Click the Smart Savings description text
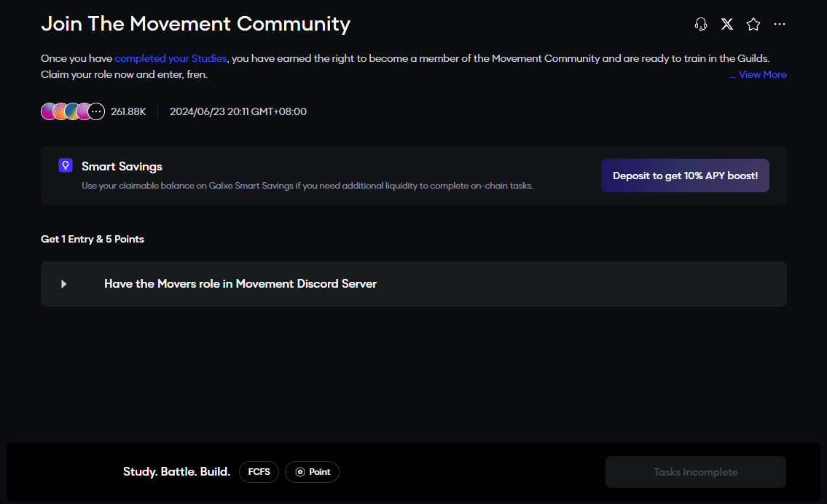This screenshot has height=504, width=827. [x=307, y=186]
